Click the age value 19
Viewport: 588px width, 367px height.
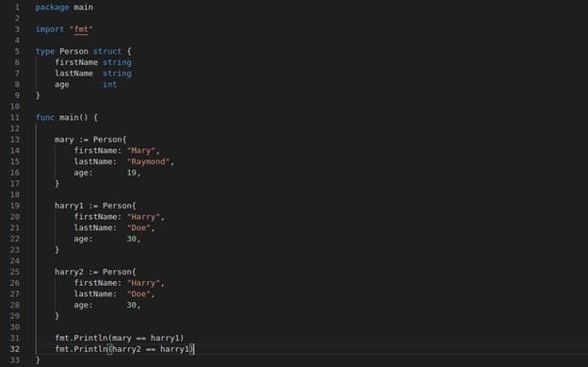pos(131,173)
